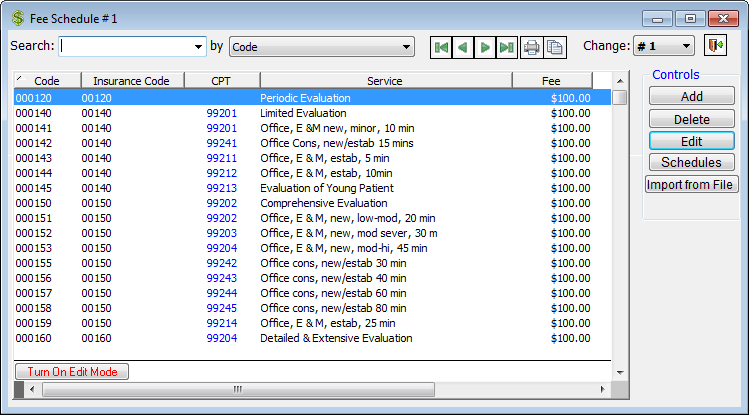Go to the first record

click(441, 47)
